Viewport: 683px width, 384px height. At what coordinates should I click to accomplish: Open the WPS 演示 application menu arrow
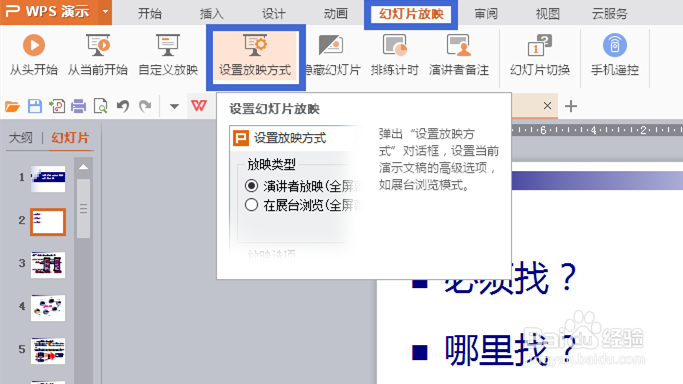click(x=105, y=12)
